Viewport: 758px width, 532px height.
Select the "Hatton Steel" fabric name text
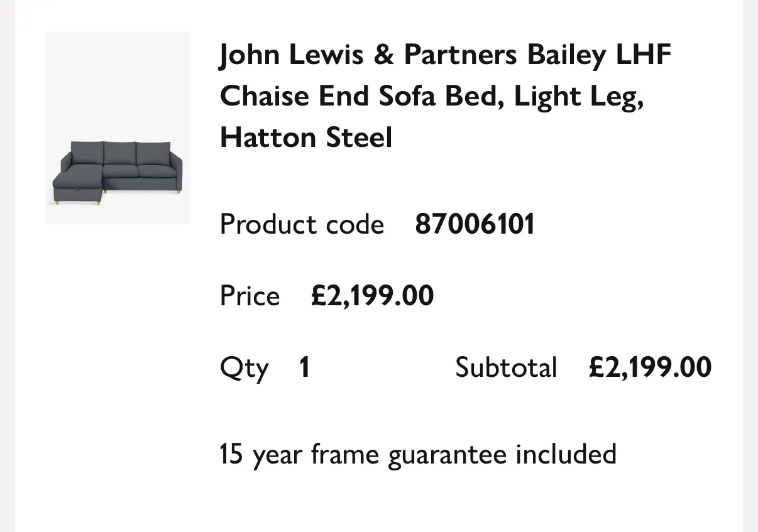click(305, 137)
